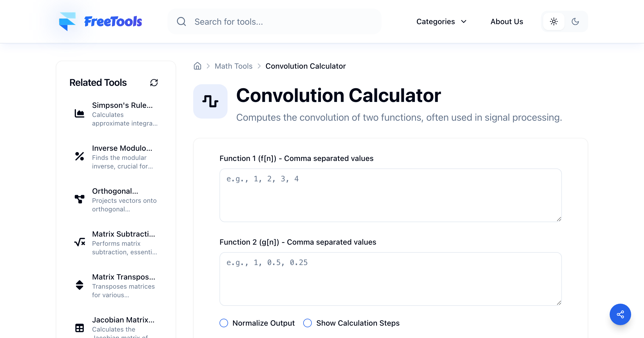Open Simpson's Rule related tool
The image size is (644, 338).
pos(116,114)
